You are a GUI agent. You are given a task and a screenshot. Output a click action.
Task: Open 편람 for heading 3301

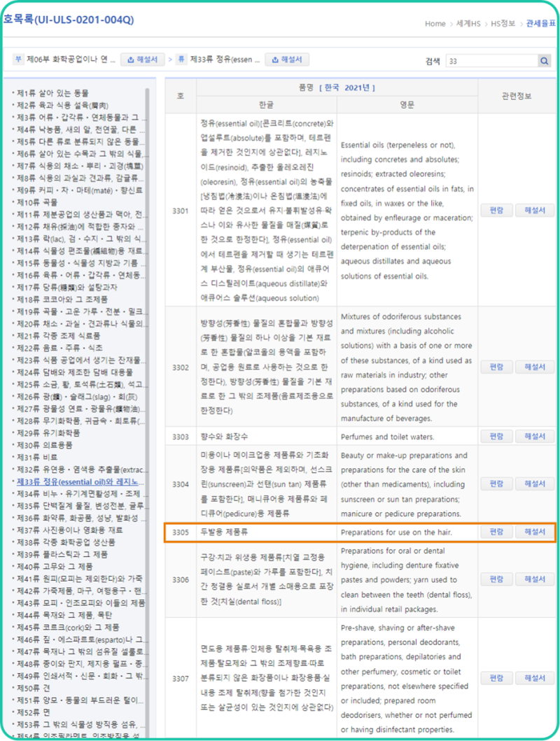[x=497, y=211]
